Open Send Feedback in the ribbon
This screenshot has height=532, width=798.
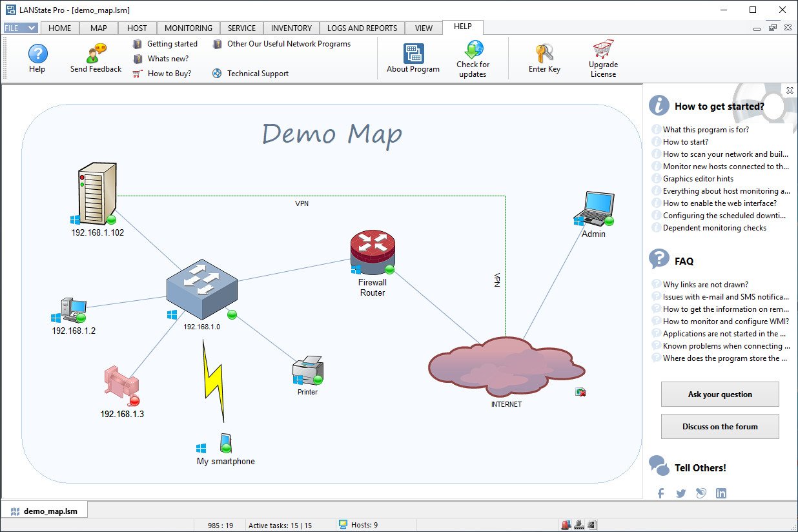(96, 53)
